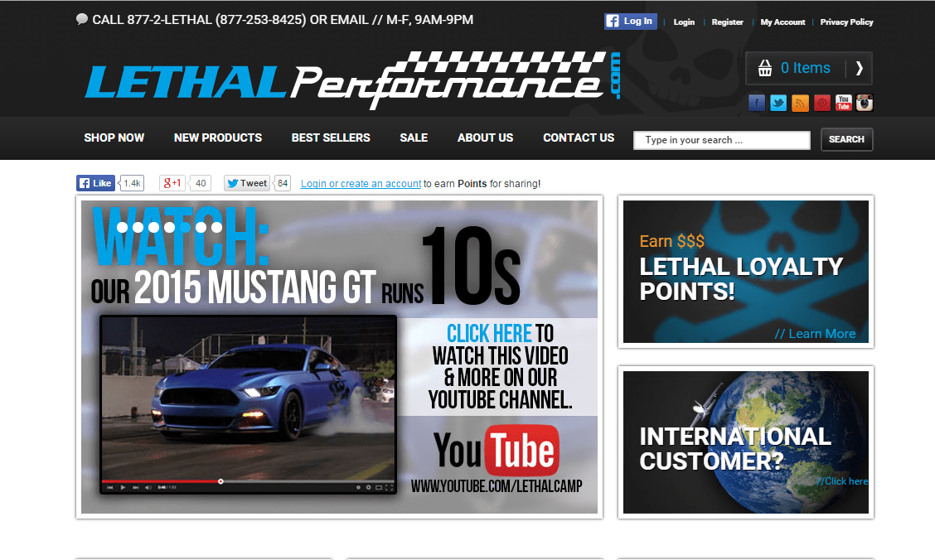
Task: Open the YouTube social icon
Action: pos(843,103)
